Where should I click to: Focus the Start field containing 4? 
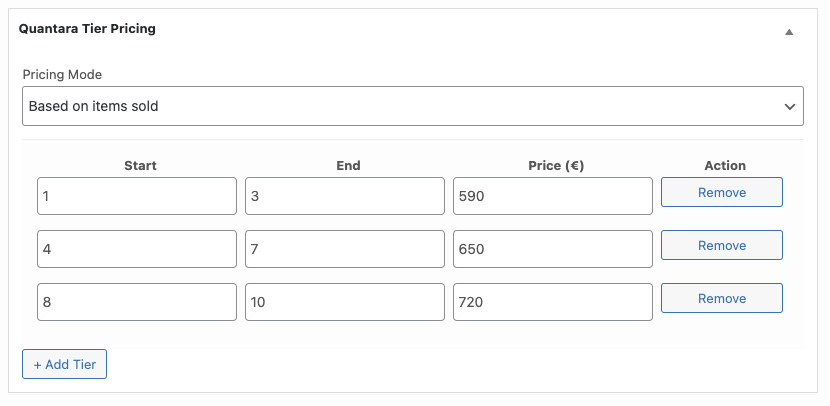click(x=137, y=249)
